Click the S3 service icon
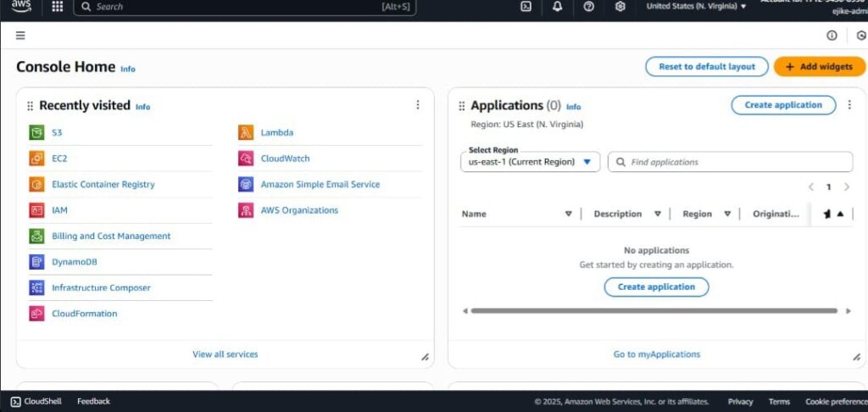Image resolution: width=868 pixels, height=412 pixels. click(36, 132)
